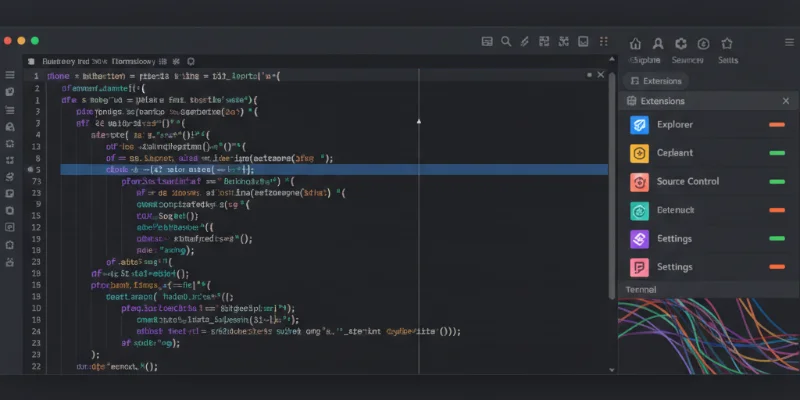Viewport: 800px width, 400px height.
Task: Open the home icon in the right panel
Action: (x=634, y=43)
